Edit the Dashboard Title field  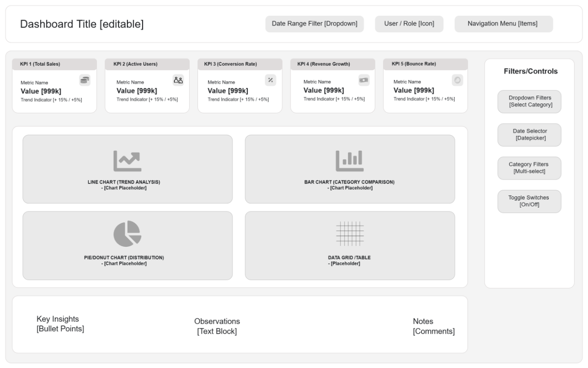(81, 23)
